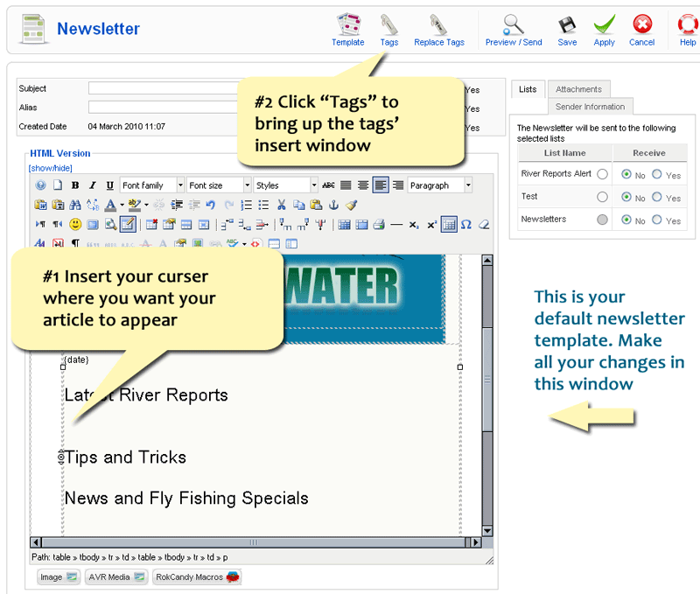This screenshot has width=700, height=594.
Task: Open the Sender Information tab
Action: (x=590, y=106)
